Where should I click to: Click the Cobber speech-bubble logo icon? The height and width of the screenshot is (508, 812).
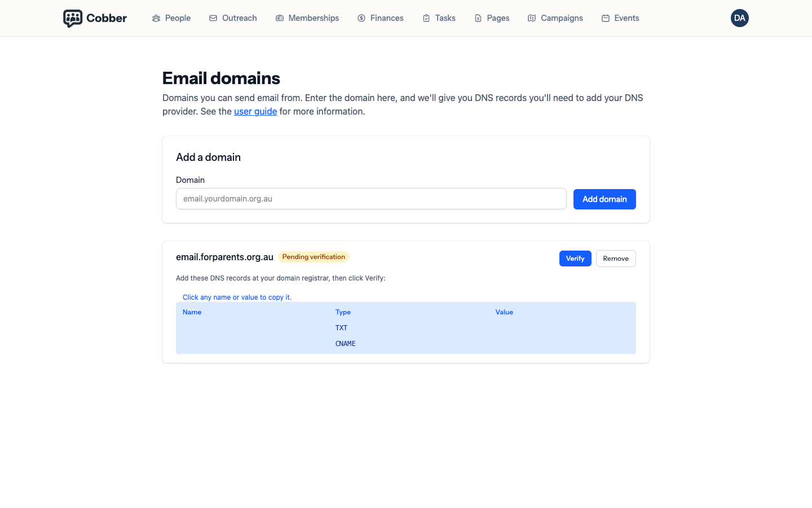73,18
